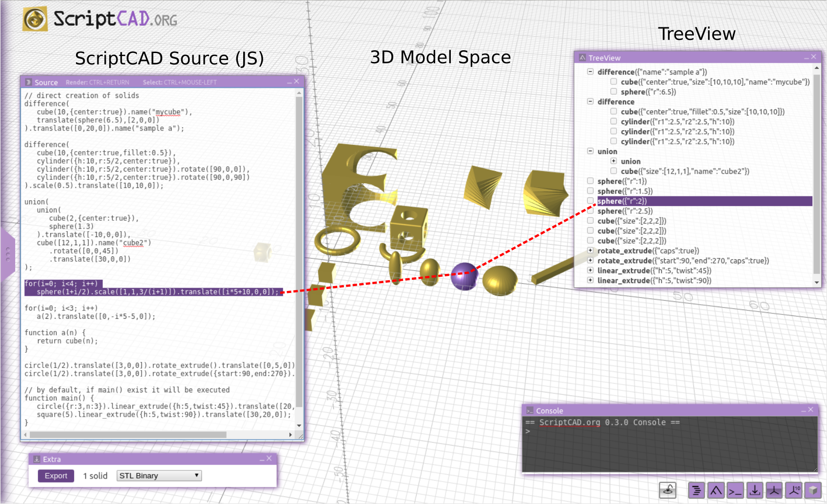Check the cube with fillet 0.5 checkbox
Image resolution: width=827 pixels, height=504 pixels.
pos(614,112)
